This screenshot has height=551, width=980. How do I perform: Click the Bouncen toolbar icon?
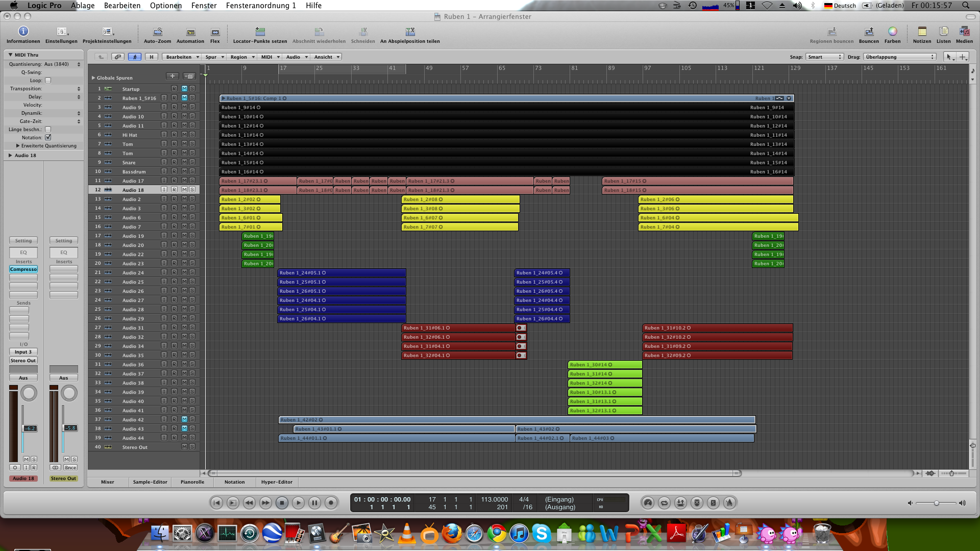click(869, 32)
